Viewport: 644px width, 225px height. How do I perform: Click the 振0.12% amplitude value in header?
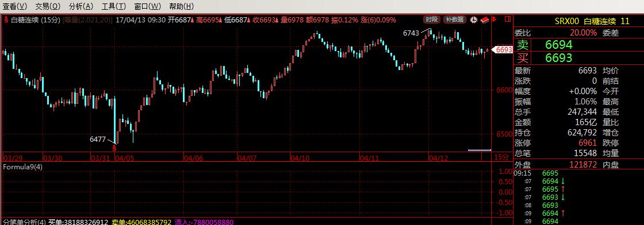(x=345, y=20)
